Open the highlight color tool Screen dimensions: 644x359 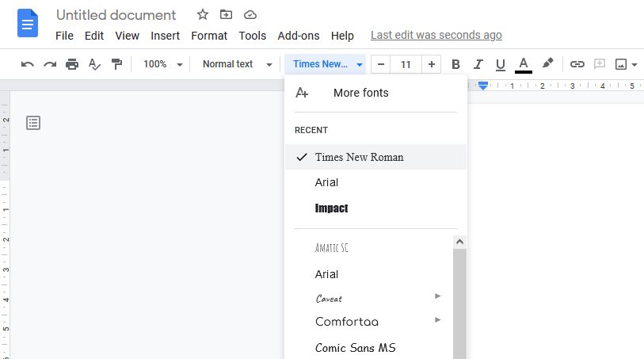point(547,63)
